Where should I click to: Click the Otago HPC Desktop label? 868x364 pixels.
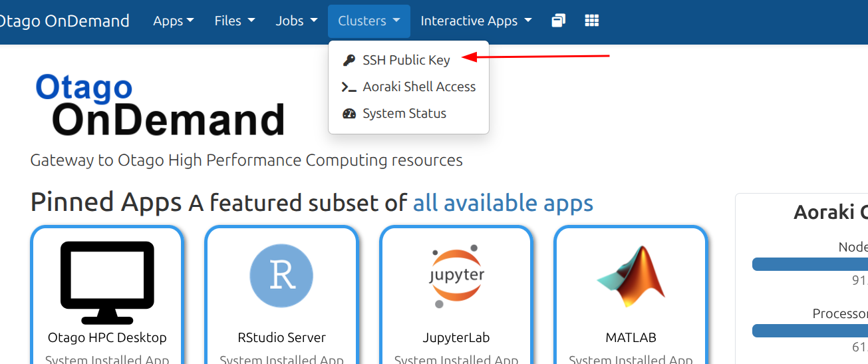pyautogui.click(x=107, y=337)
